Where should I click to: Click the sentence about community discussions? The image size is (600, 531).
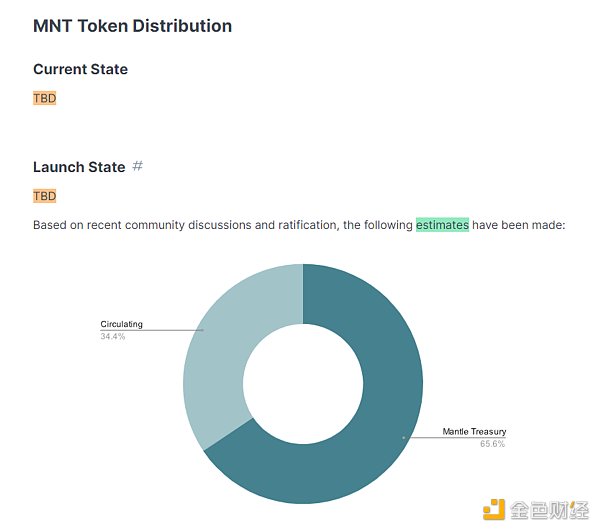(299, 225)
